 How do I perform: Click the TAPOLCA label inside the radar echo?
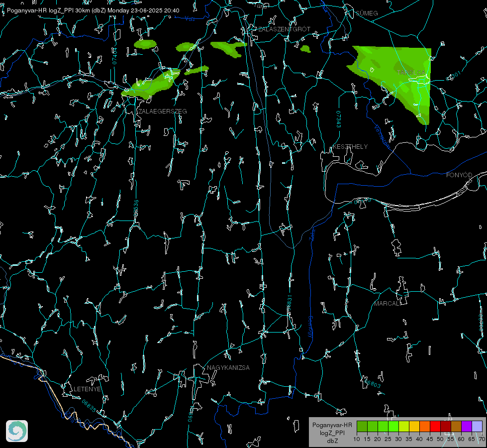[x=411, y=72]
